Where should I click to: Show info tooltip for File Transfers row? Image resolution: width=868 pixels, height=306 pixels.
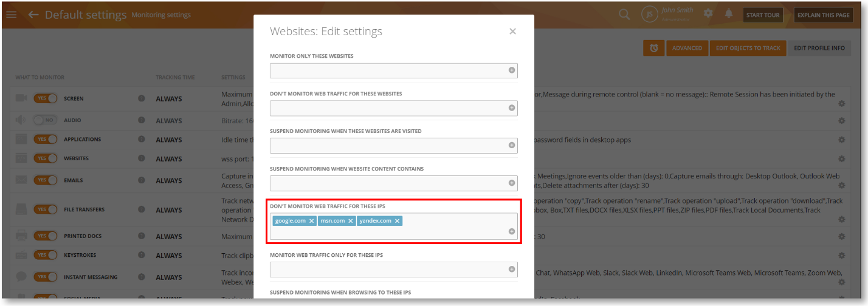(142, 209)
